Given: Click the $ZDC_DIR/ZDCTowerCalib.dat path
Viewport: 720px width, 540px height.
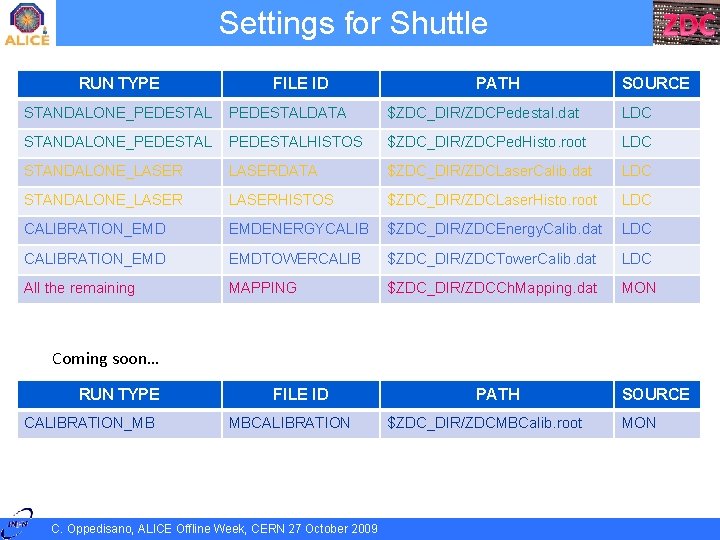Looking at the screenshot, I should (491, 259).
